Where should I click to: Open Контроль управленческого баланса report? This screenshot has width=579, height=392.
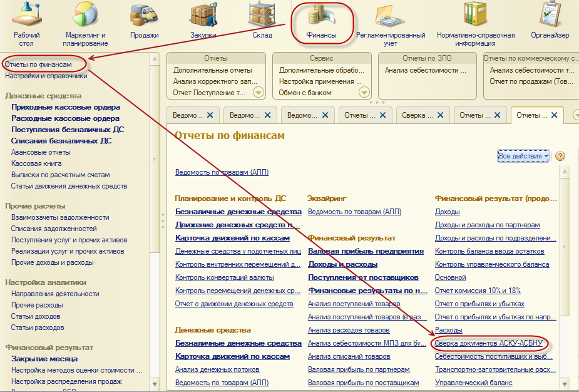tap(492, 264)
